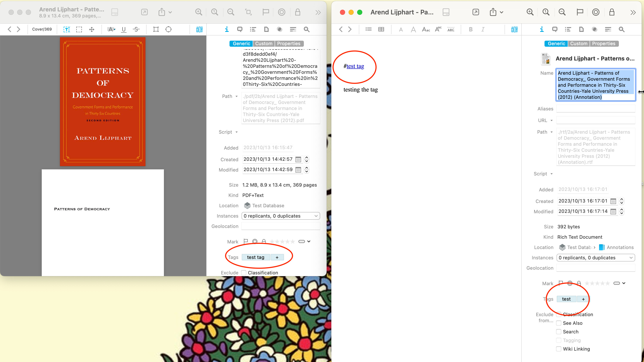Select the Move tool in the PDF toolbar
The width and height of the screenshot is (644, 362).
click(x=92, y=29)
